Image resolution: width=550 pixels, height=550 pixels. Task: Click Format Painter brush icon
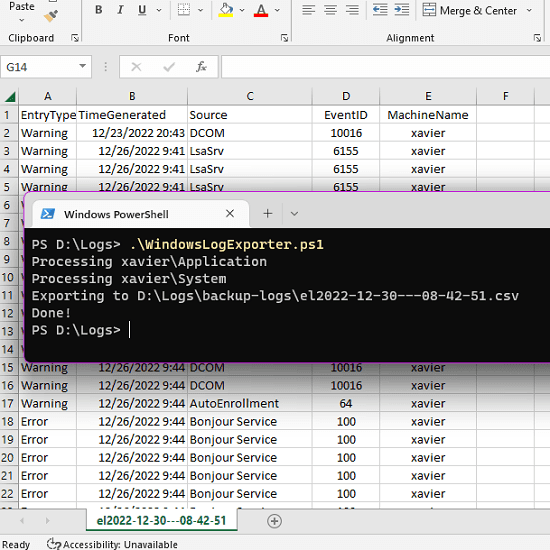pyautogui.click(x=51, y=16)
